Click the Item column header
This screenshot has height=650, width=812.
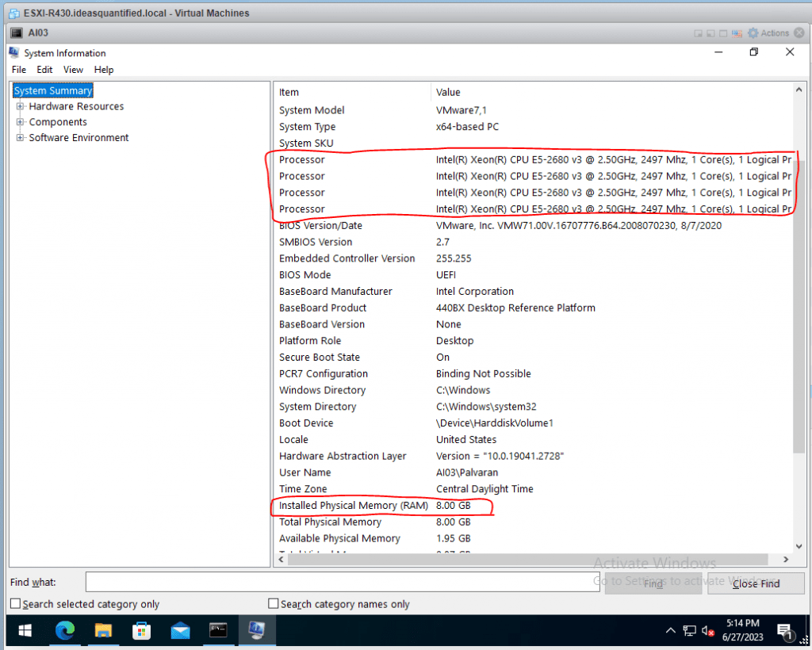[x=353, y=92]
